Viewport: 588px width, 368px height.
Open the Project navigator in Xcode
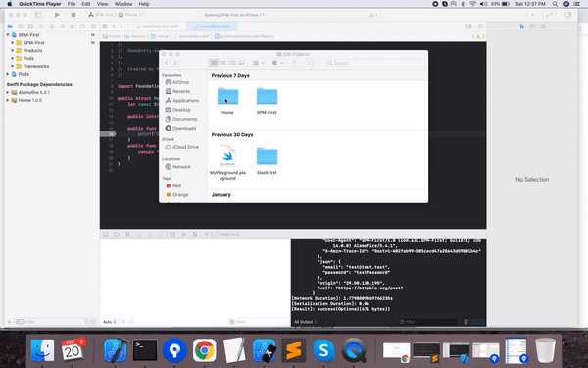pos(10,26)
